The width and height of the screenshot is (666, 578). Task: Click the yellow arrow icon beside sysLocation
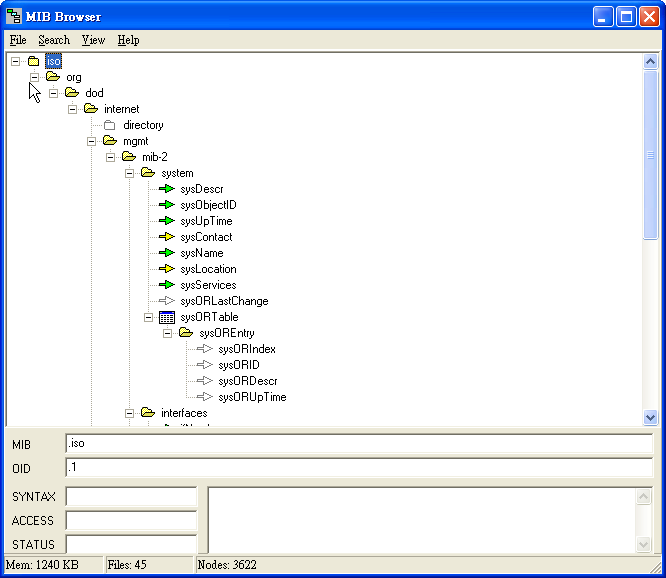167,269
